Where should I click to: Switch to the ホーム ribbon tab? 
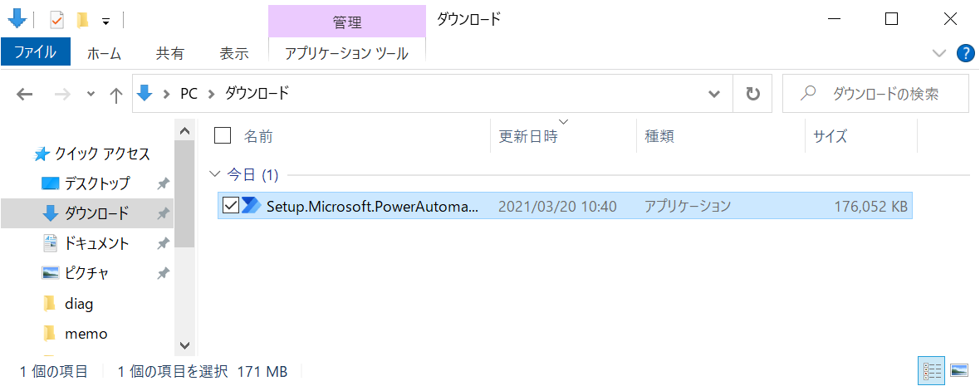(x=104, y=53)
